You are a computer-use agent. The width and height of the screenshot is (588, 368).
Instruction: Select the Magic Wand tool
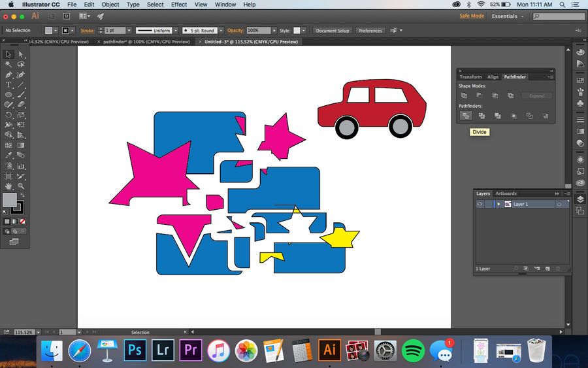coord(8,65)
